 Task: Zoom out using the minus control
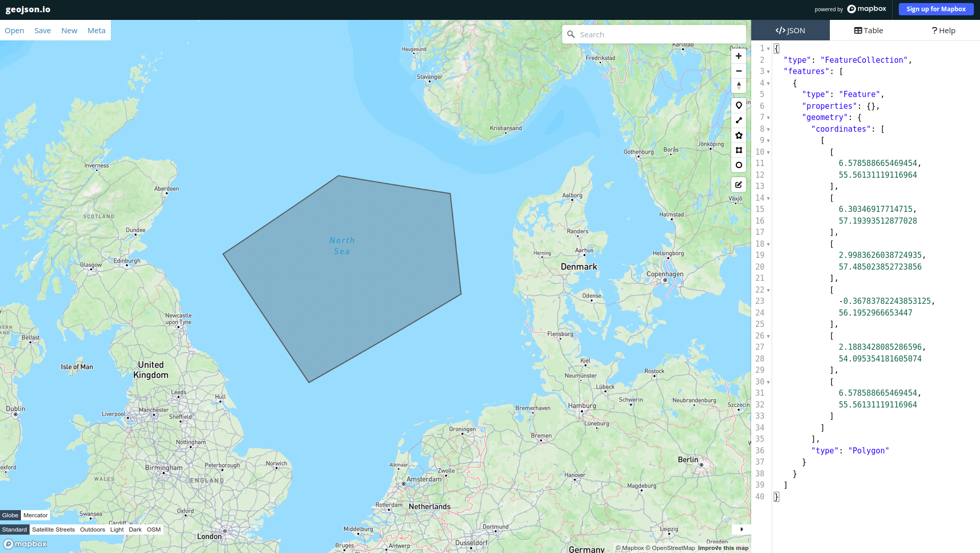point(738,71)
